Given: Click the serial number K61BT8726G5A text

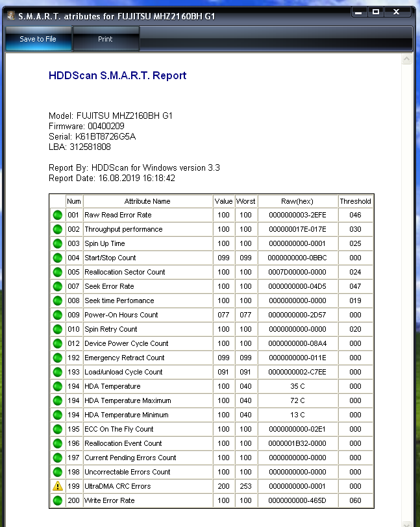Looking at the screenshot, I should (105, 136).
